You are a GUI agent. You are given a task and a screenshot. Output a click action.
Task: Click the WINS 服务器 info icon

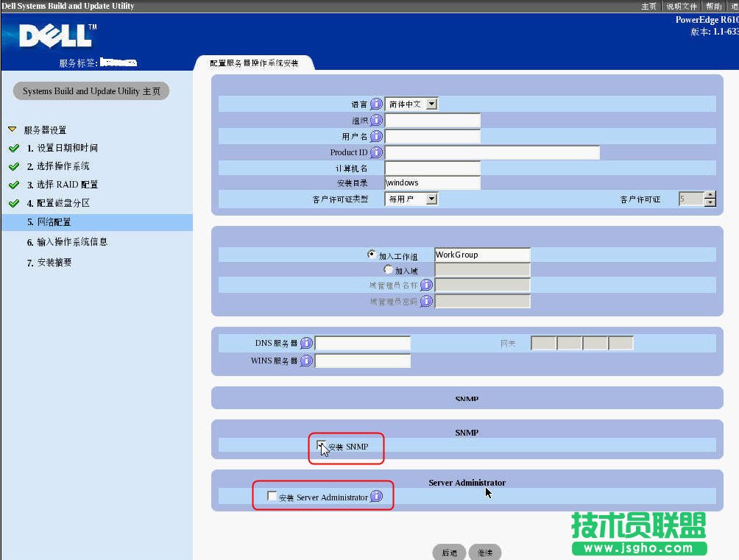(307, 361)
